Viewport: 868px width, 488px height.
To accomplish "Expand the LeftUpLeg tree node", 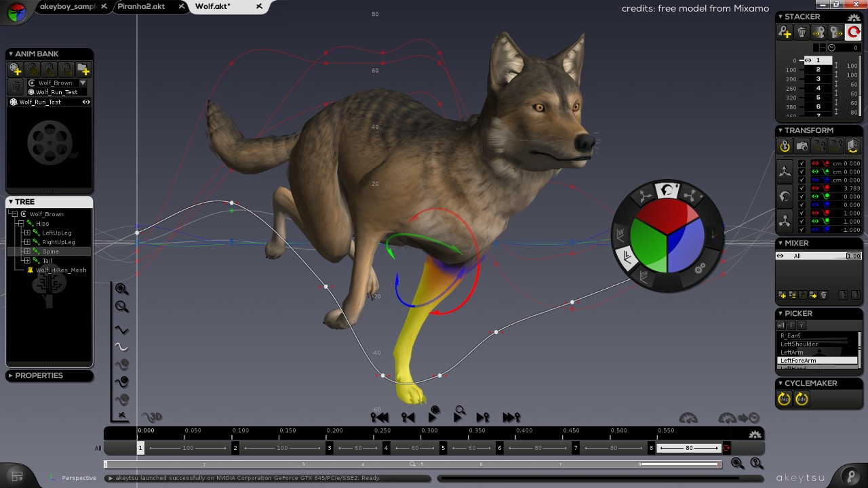I will pyautogui.click(x=27, y=232).
